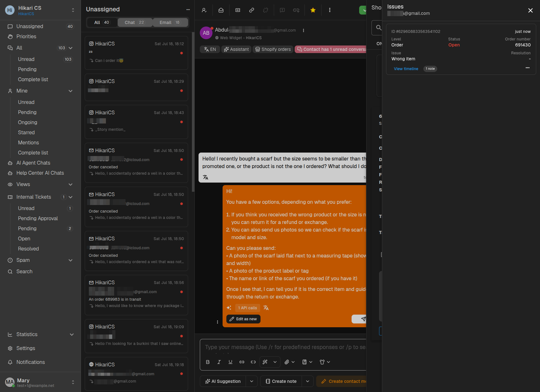This screenshot has height=392, width=540.
Task: Click the Create note button
Action: (281, 381)
